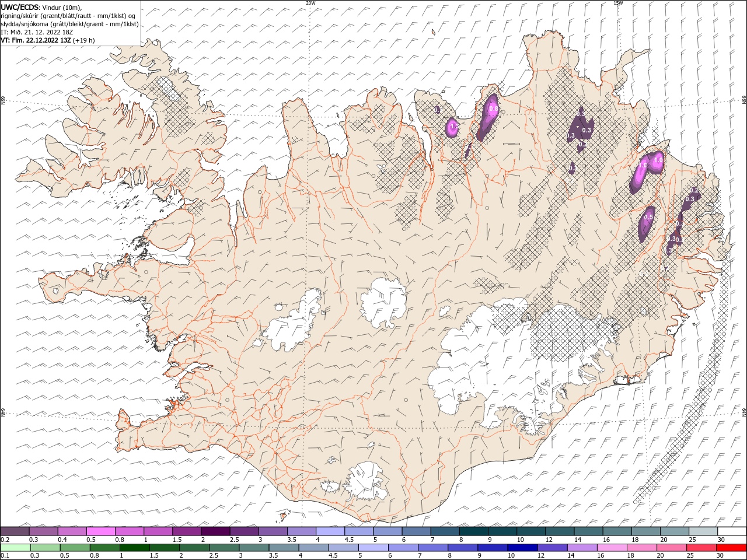
Task: Top legend row: swatch between 14 and 16
Action: tap(588, 531)
